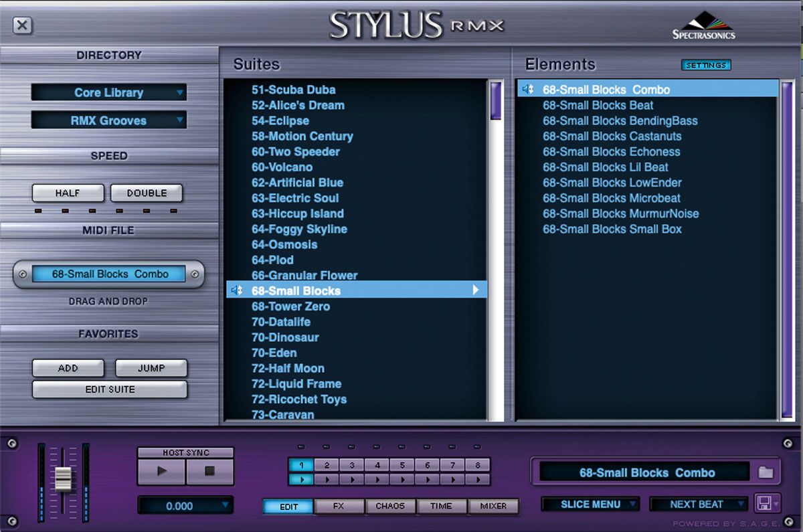Select element 68-Small Blocks Echoness

[x=612, y=151]
